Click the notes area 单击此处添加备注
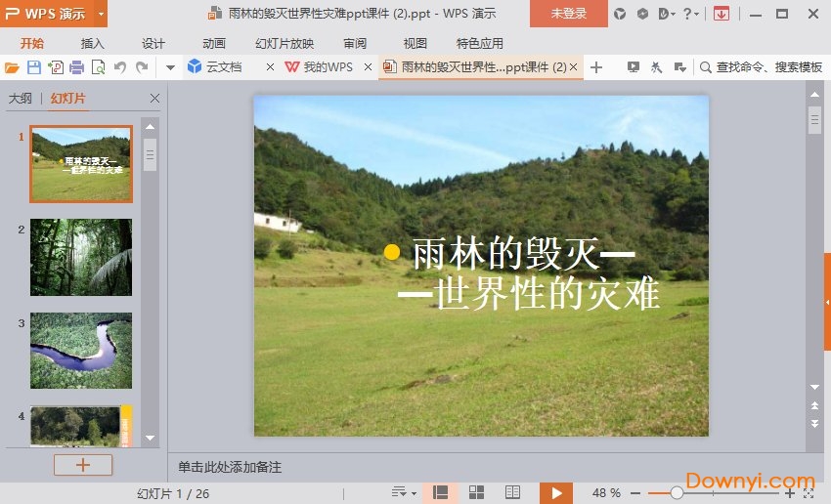The image size is (831, 504). tap(230, 467)
